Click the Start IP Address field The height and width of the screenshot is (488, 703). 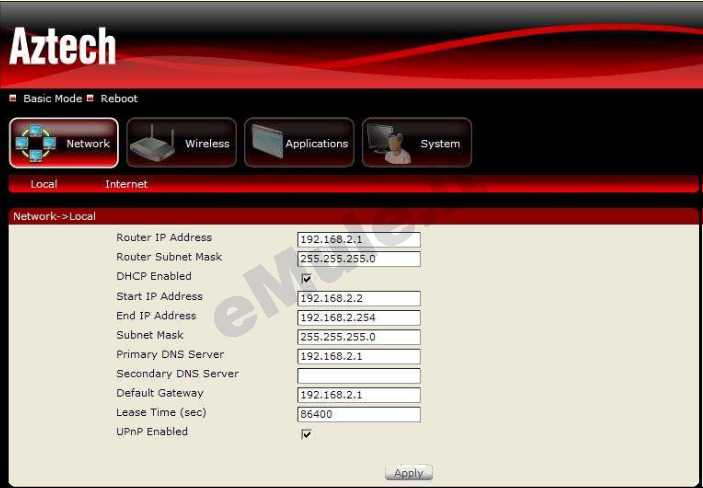359,298
